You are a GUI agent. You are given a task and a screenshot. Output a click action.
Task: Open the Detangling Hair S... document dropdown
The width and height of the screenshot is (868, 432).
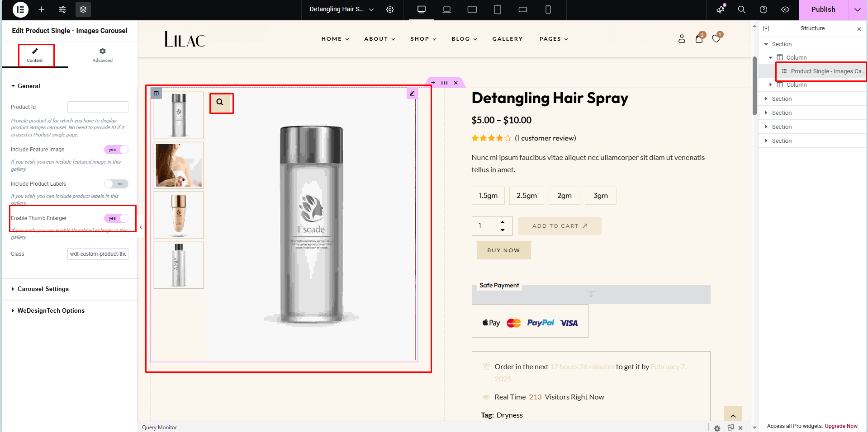pyautogui.click(x=342, y=9)
